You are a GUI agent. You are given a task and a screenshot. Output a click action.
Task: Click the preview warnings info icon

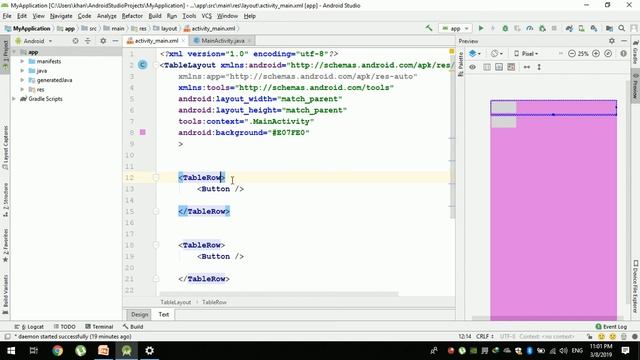point(623,53)
